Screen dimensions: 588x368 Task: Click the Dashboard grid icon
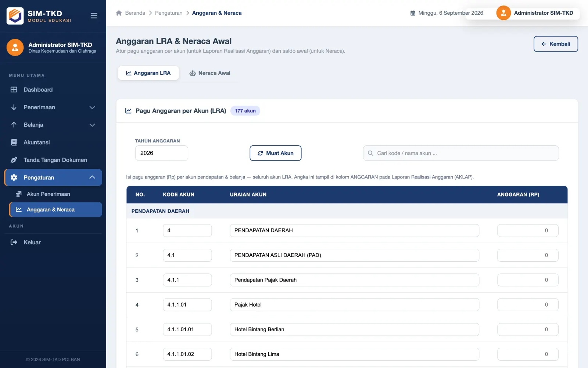tap(14, 89)
